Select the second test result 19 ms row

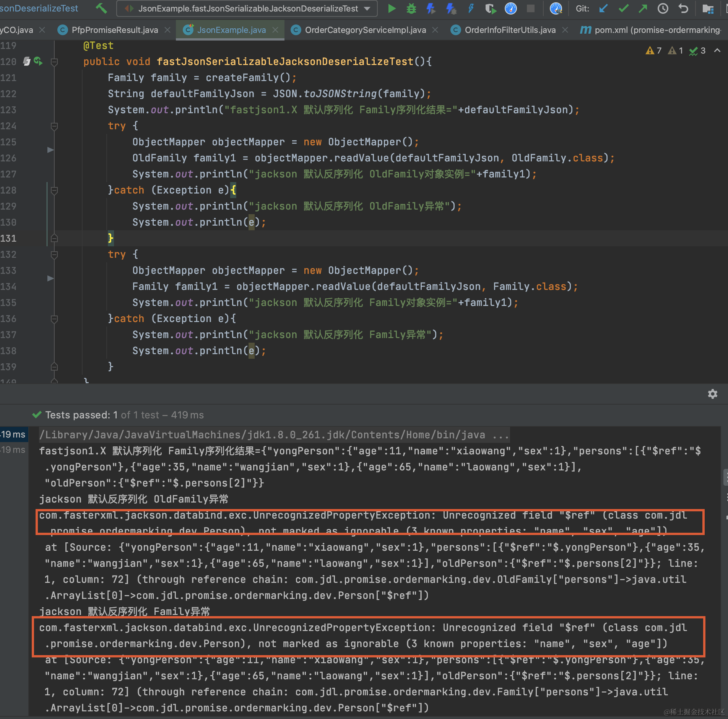14,450
